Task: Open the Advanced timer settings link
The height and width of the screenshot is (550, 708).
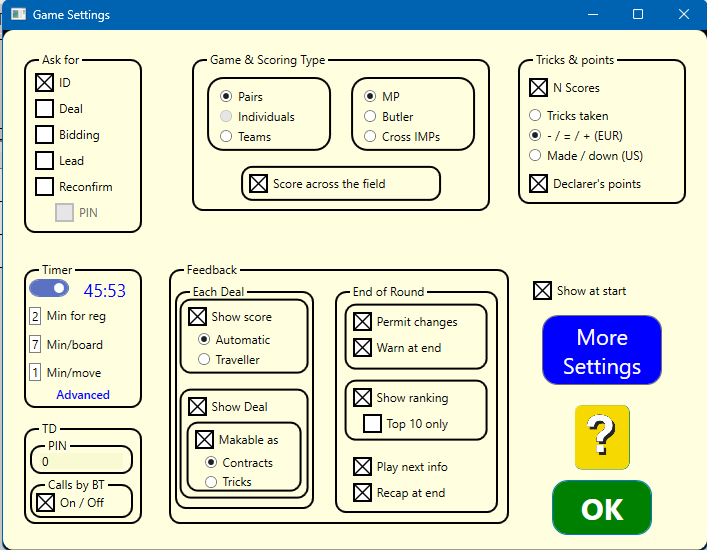Action: 83,395
